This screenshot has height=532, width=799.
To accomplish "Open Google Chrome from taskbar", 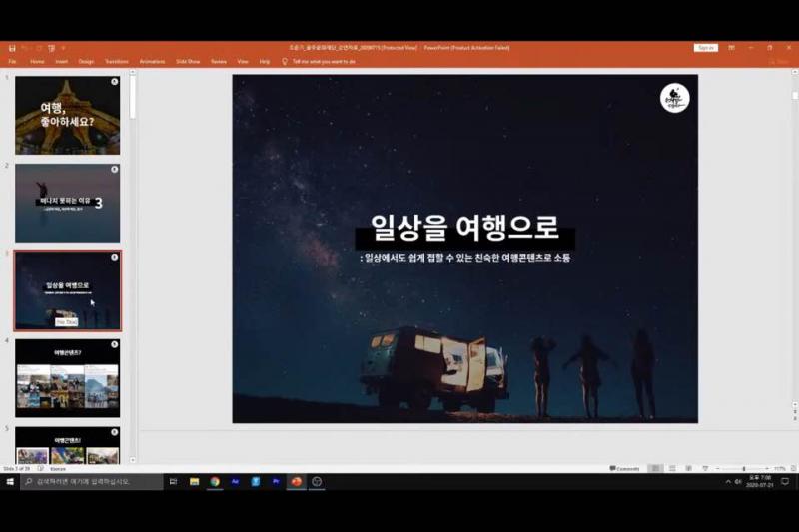I will coord(215,482).
